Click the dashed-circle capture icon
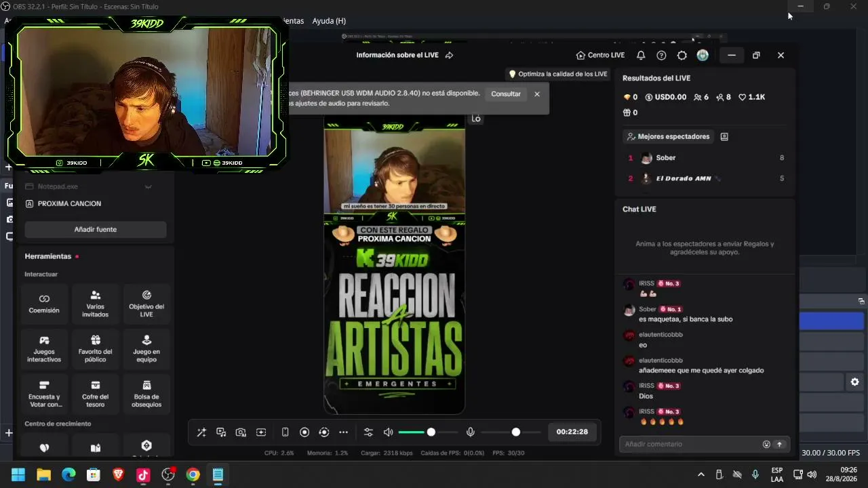868x488 pixels. tap(324, 432)
